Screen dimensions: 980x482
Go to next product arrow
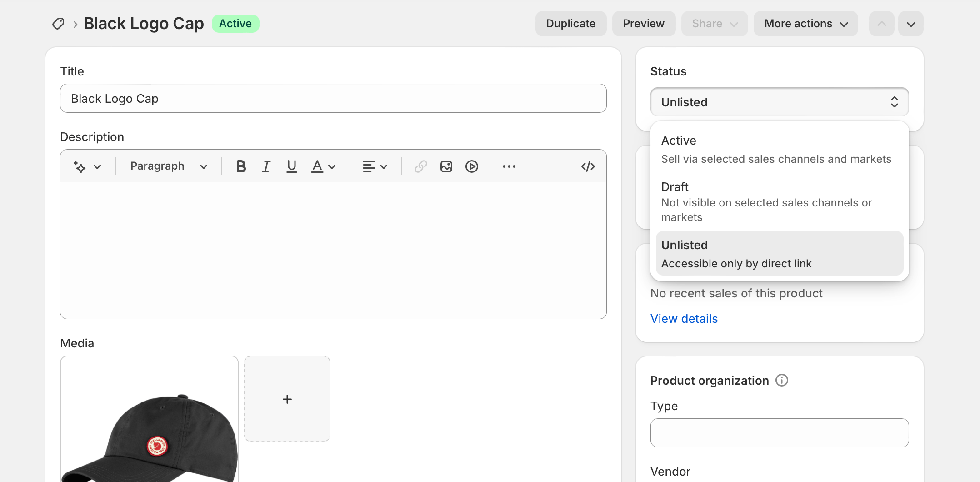(911, 24)
